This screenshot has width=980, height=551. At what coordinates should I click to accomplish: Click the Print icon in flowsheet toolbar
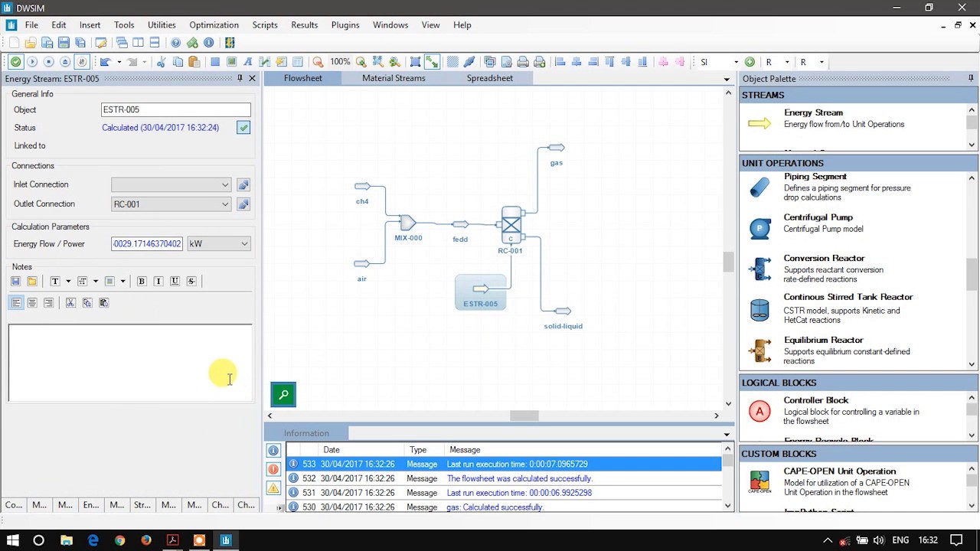pos(523,62)
